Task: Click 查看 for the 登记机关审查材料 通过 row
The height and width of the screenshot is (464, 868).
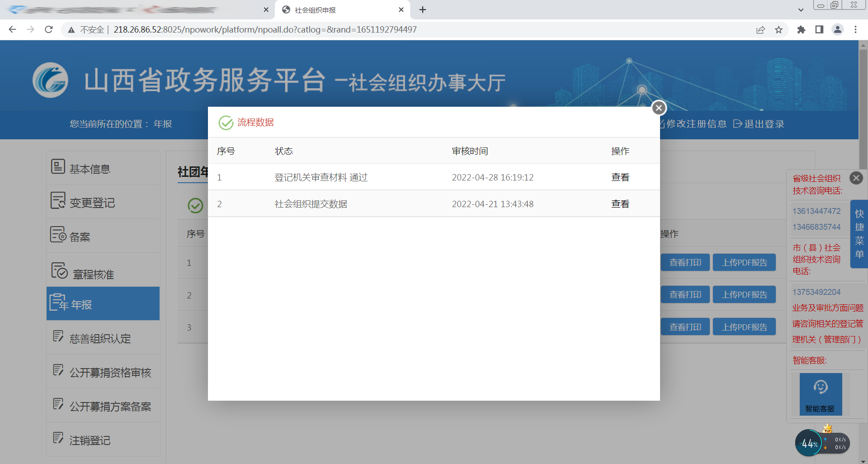Action: (620, 177)
